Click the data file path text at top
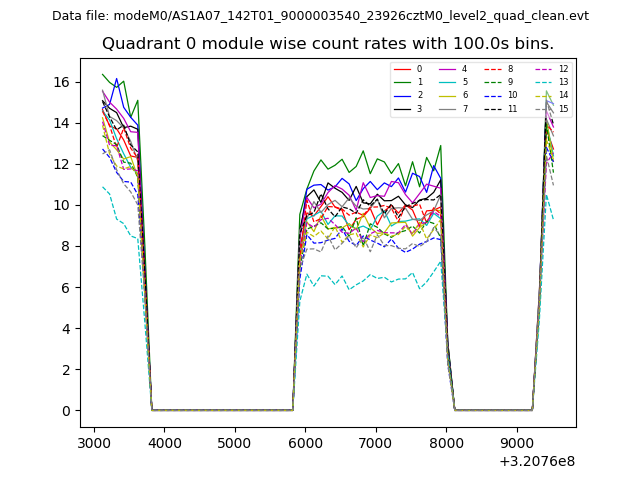Screen dimensions: 640x480 (320, 16)
